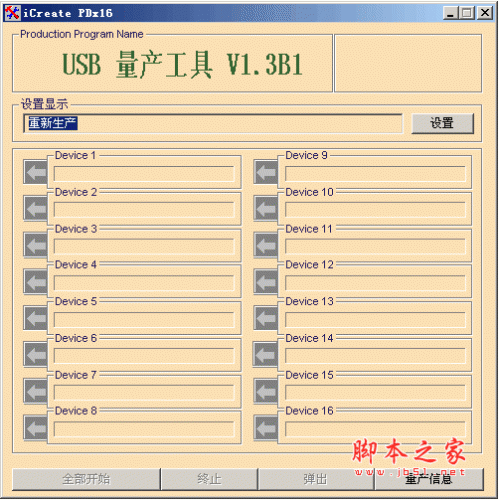Click the arrow button for Device 2

[x=35, y=209]
